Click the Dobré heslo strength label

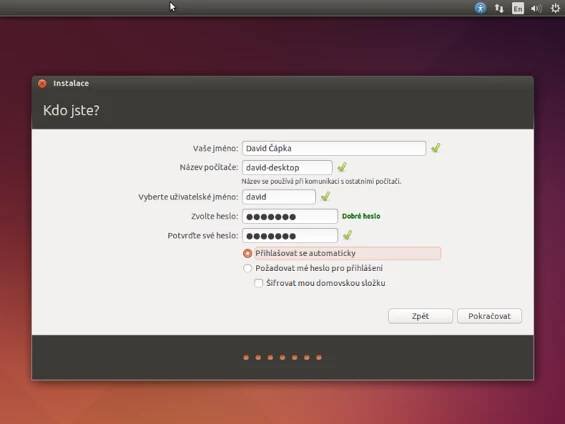click(x=361, y=216)
